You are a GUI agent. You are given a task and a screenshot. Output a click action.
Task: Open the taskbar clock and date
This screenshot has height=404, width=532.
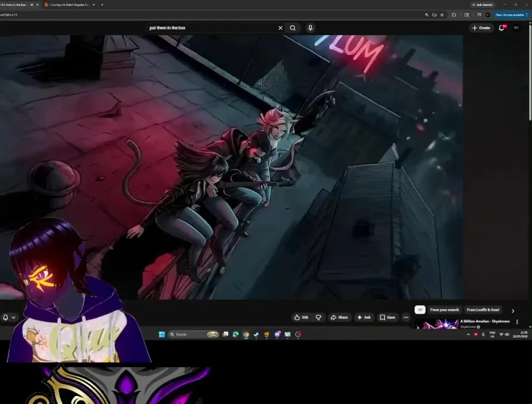(x=520, y=334)
